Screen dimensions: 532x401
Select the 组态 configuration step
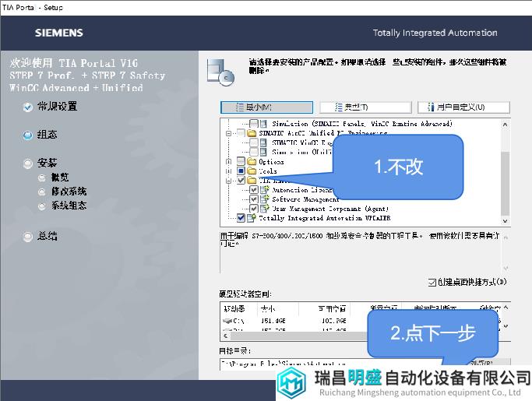point(40,135)
